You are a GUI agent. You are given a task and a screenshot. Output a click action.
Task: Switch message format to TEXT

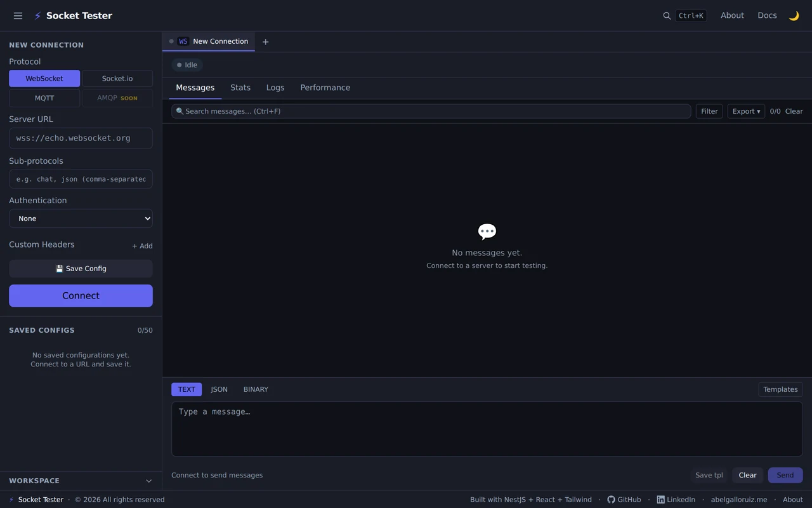[x=187, y=389]
